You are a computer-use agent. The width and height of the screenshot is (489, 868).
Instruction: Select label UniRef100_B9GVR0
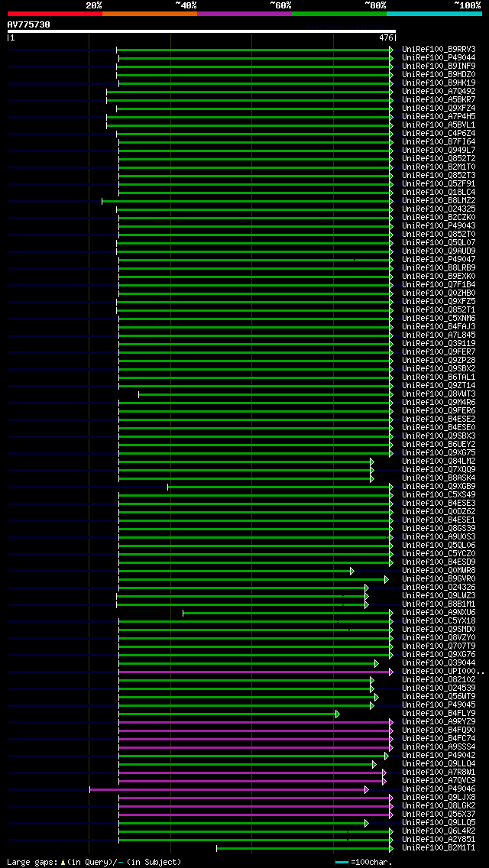[x=439, y=579]
